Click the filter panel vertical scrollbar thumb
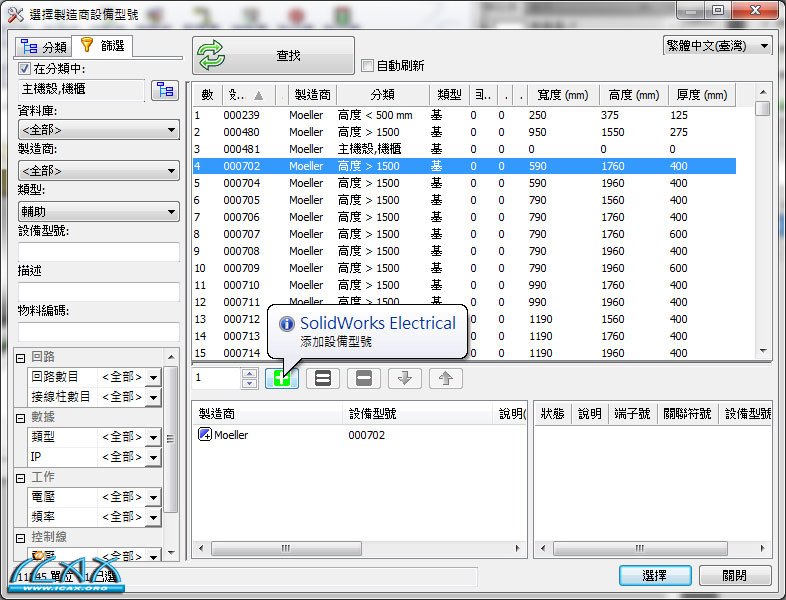The image size is (786, 600). coord(170,439)
